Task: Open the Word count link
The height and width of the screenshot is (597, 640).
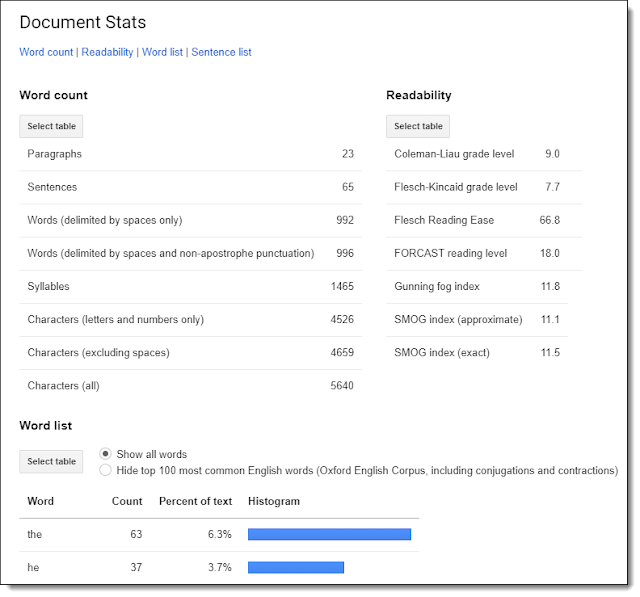Action: point(46,52)
